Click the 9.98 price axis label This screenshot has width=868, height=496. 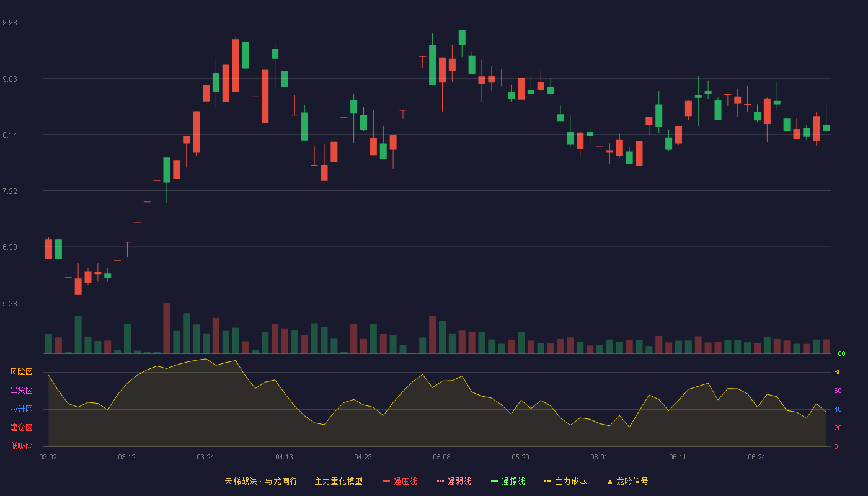pyautogui.click(x=10, y=23)
